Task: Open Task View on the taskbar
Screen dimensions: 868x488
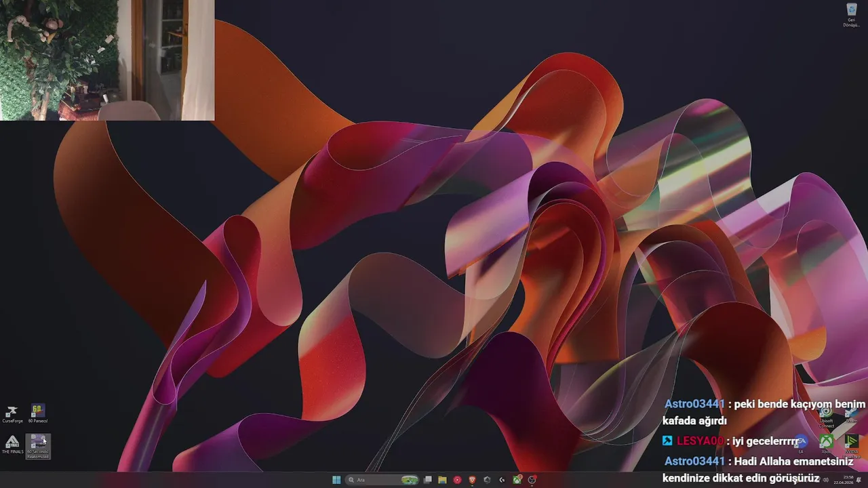Action: click(x=428, y=480)
